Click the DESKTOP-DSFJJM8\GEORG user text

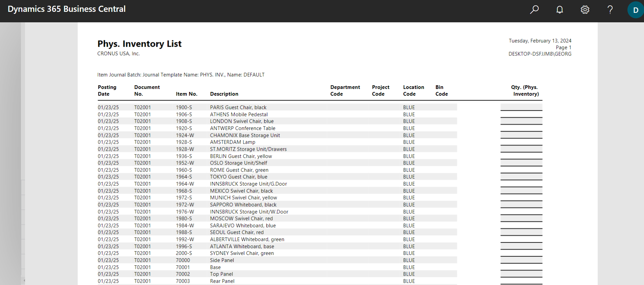pyautogui.click(x=540, y=54)
